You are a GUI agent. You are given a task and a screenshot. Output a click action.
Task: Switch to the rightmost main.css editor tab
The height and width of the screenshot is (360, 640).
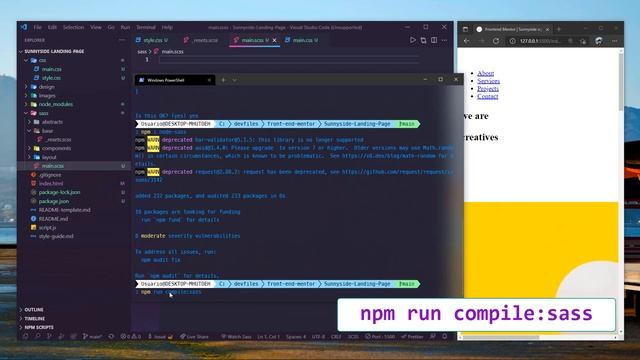(x=302, y=40)
